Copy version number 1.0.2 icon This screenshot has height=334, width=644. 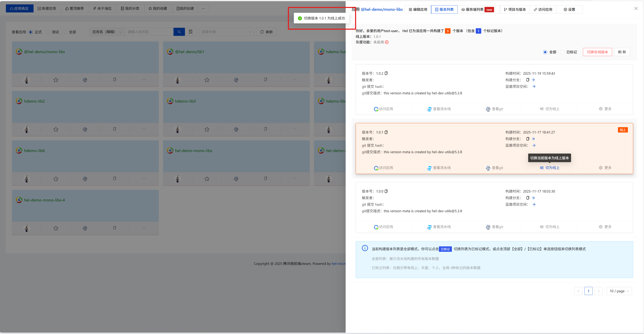(386, 73)
